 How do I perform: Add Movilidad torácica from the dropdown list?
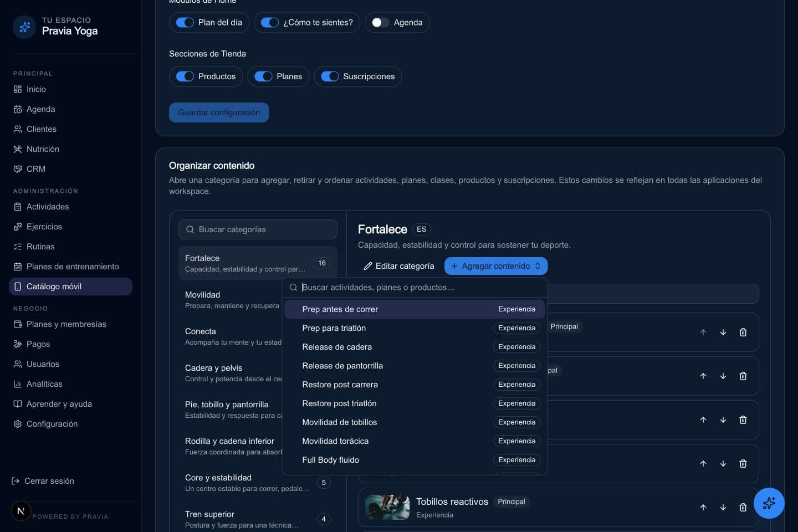click(x=415, y=441)
